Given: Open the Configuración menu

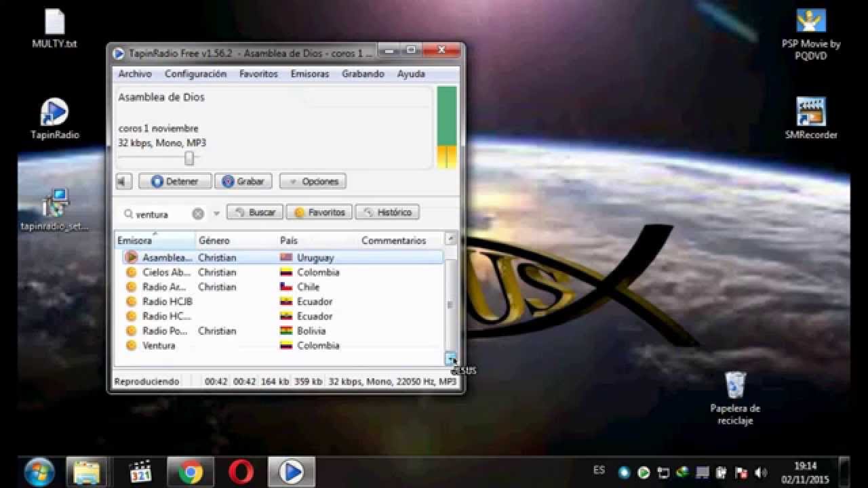Looking at the screenshot, I should pos(195,74).
